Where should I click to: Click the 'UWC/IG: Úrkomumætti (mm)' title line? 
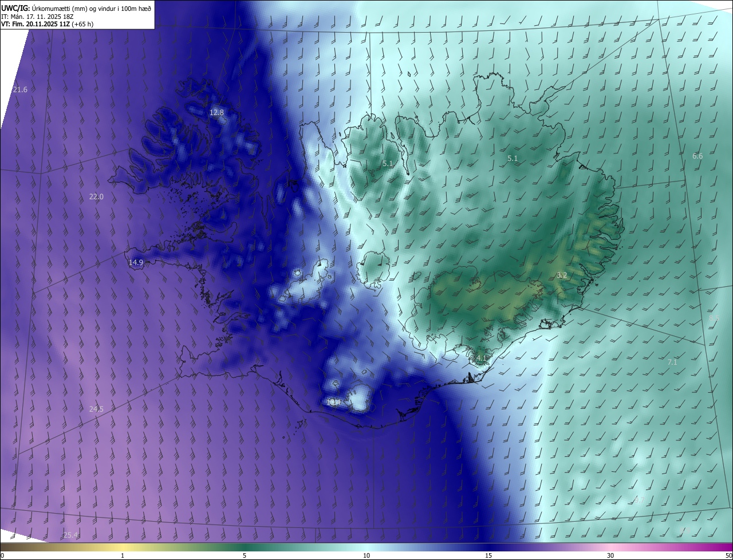(76, 8)
